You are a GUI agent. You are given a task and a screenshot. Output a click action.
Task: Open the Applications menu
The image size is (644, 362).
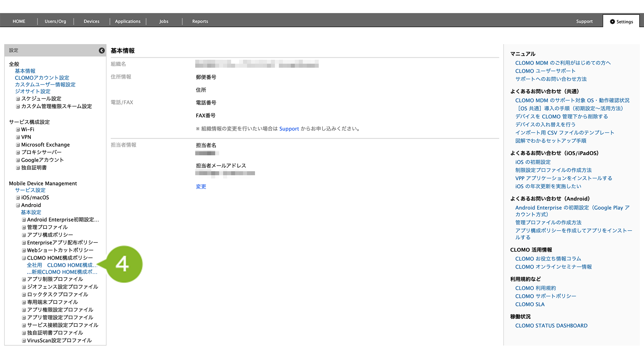(x=127, y=22)
